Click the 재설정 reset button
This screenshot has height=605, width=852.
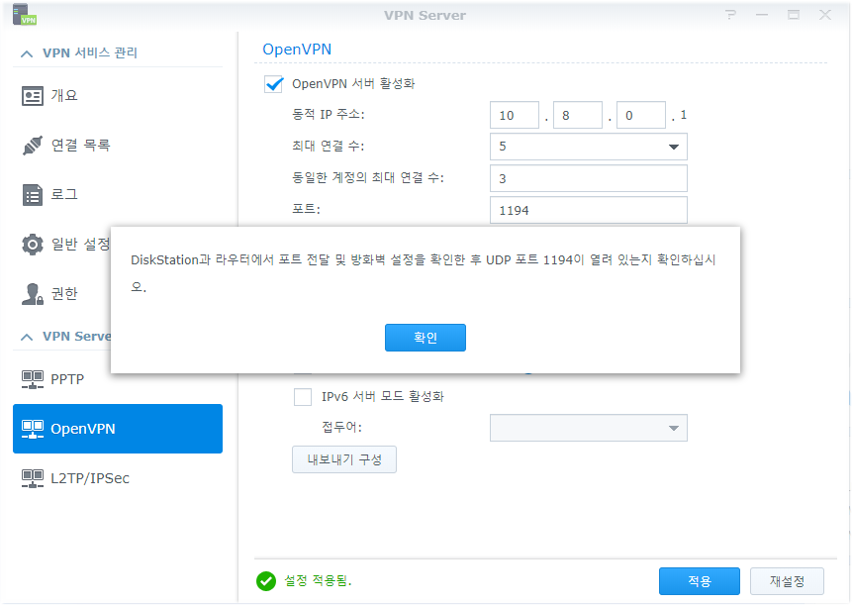pos(787,581)
